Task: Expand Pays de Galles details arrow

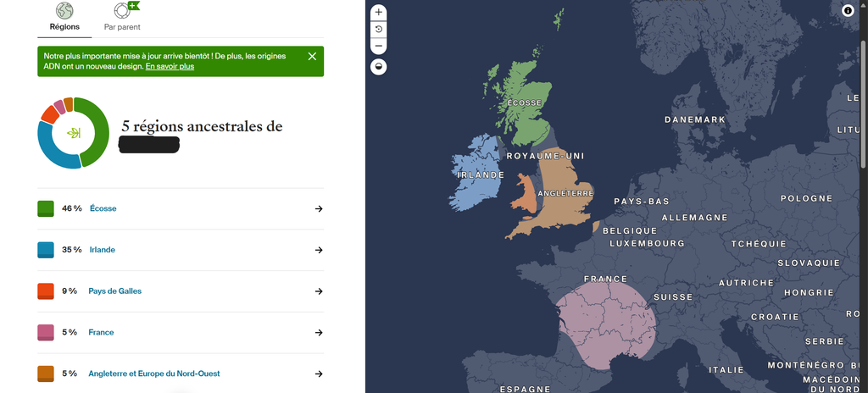Action: pos(319,291)
